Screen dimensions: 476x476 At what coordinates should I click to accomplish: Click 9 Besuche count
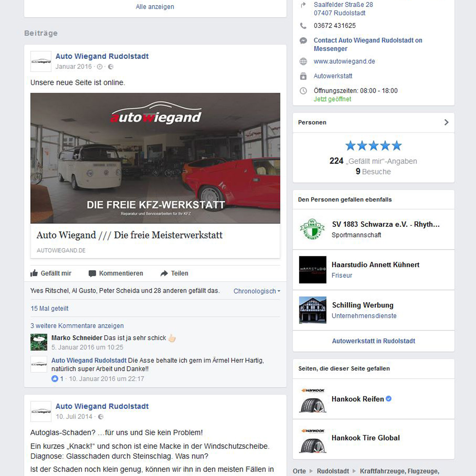(373, 172)
